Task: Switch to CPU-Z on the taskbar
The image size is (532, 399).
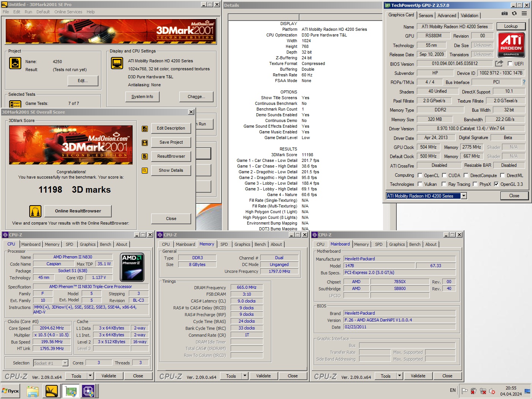Action: pyautogui.click(x=88, y=391)
